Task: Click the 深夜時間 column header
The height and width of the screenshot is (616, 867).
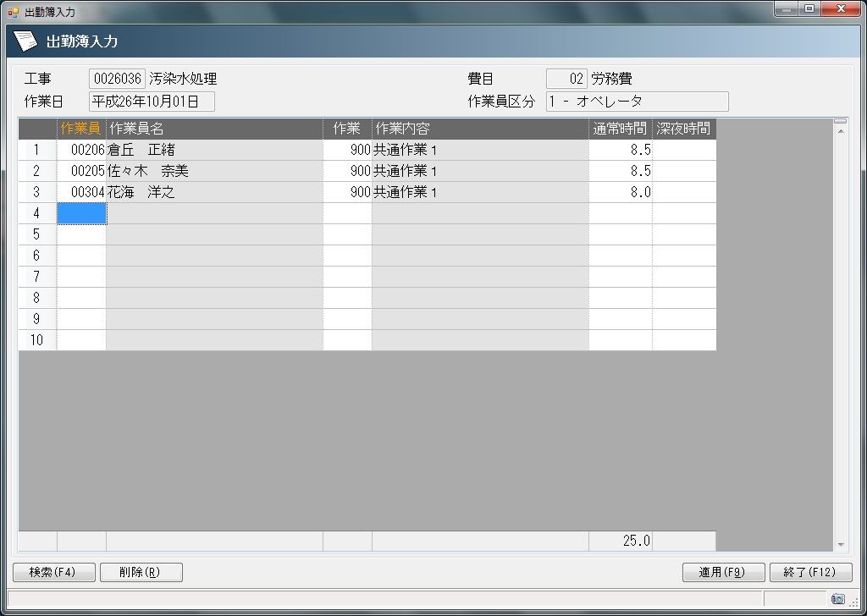Action: point(684,129)
